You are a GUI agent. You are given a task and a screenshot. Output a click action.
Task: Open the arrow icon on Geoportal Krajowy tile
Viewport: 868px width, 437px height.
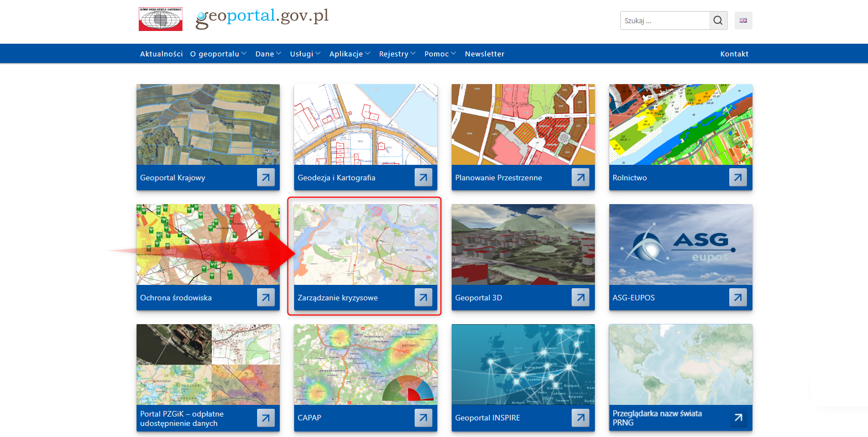[x=265, y=178]
